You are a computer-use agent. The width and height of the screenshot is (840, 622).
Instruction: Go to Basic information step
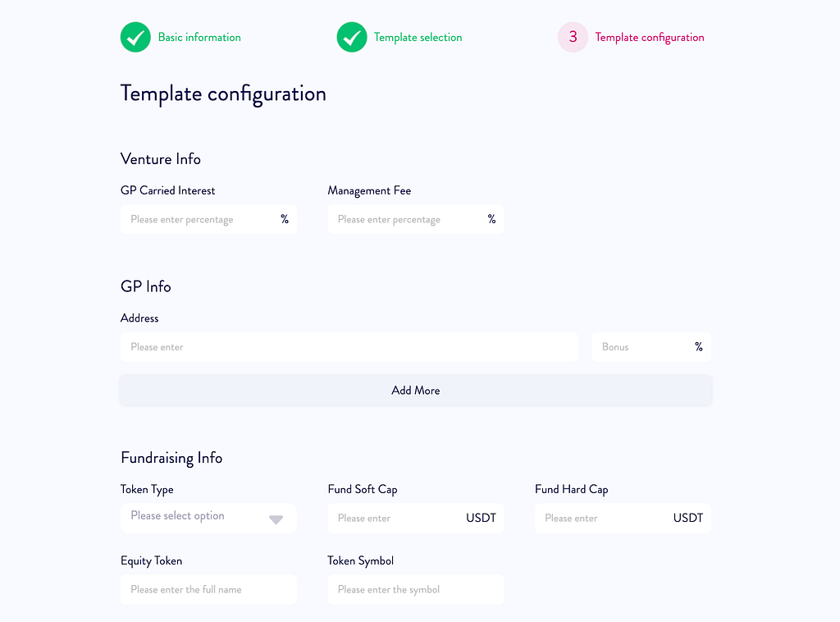click(x=199, y=37)
